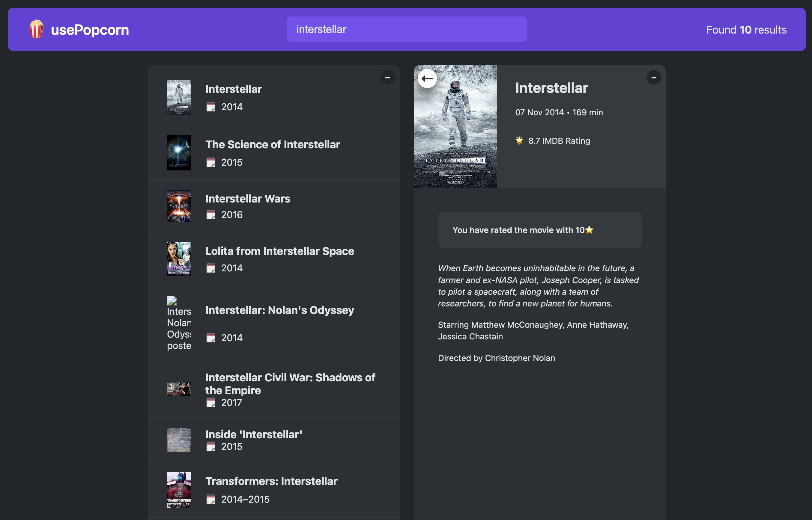812x520 pixels.
Task: Select Interstellar 2014 from results
Action: pos(234,89)
